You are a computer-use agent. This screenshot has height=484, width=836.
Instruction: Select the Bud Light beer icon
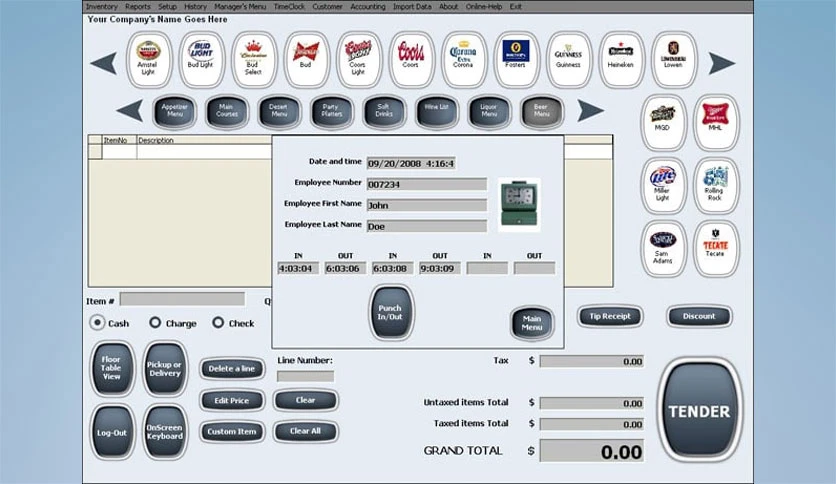tap(200, 59)
